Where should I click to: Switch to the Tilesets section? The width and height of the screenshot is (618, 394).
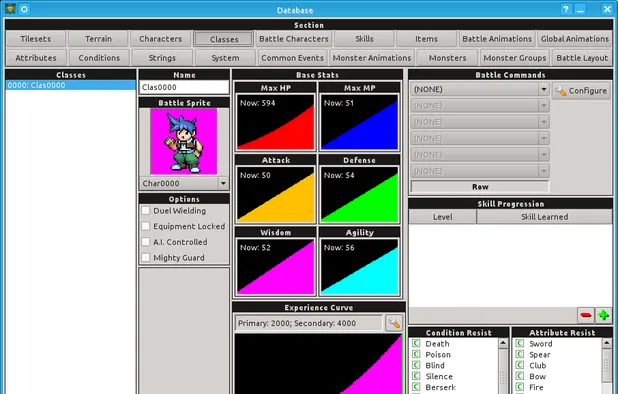coord(35,39)
